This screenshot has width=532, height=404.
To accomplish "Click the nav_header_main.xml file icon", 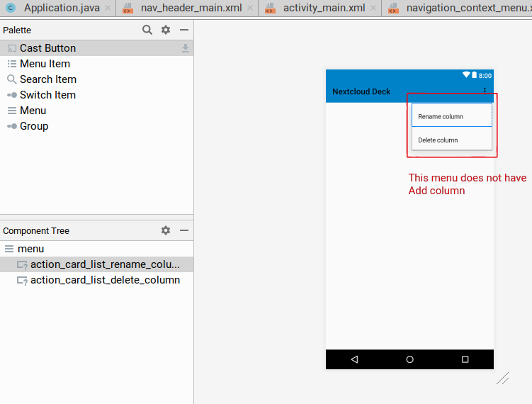I will [128, 8].
